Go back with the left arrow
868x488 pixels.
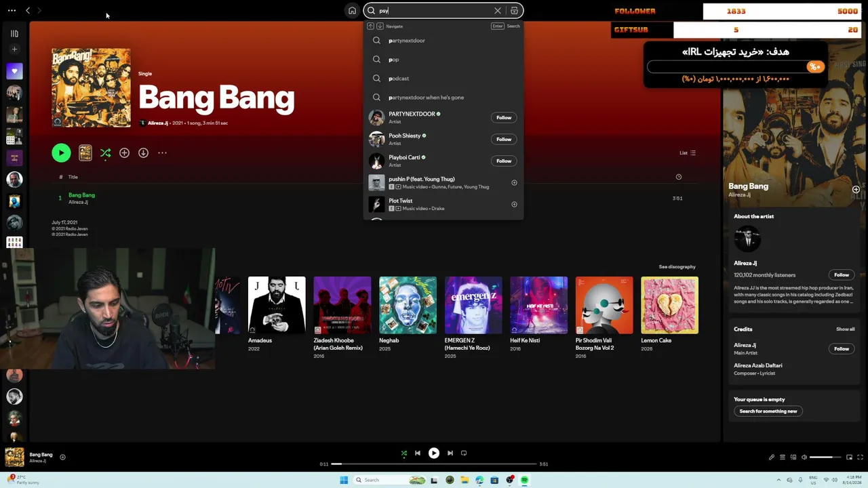pyautogui.click(x=28, y=11)
